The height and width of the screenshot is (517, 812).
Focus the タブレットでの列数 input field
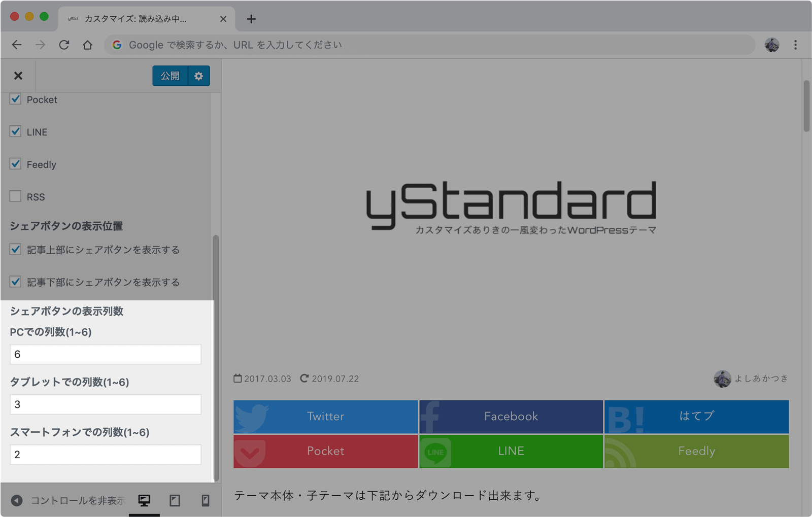click(106, 404)
